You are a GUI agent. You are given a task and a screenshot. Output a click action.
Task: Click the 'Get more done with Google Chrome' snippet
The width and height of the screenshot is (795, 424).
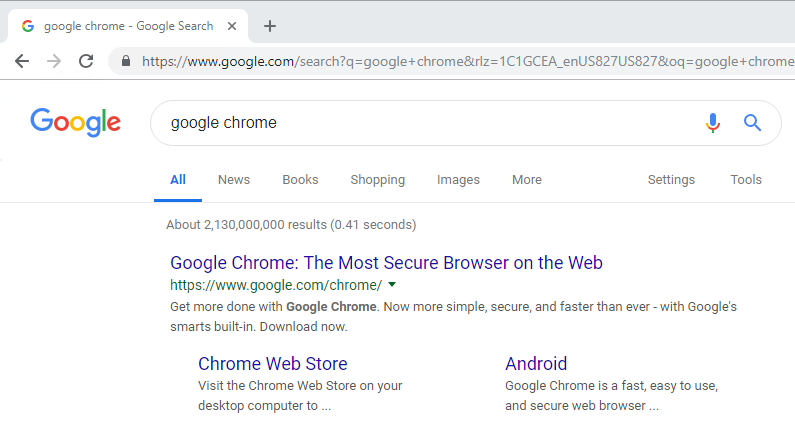click(x=453, y=316)
